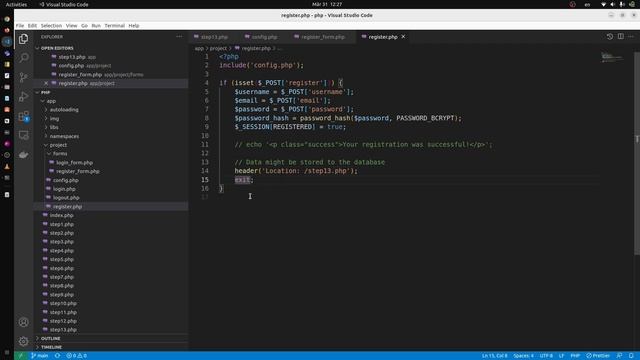The height and width of the screenshot is (360, 640).
Task: Open the Selection menu
Action: [51, 25]
